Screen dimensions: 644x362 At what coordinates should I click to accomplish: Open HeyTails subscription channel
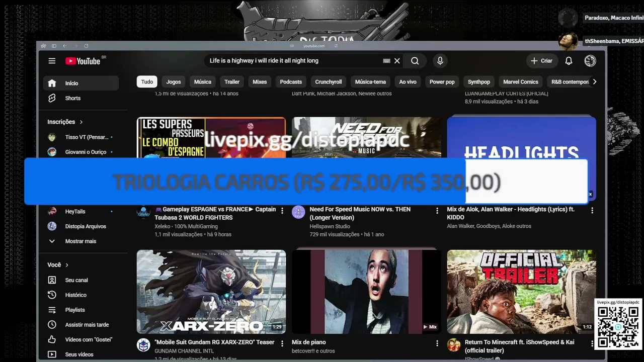pos(81,212)
